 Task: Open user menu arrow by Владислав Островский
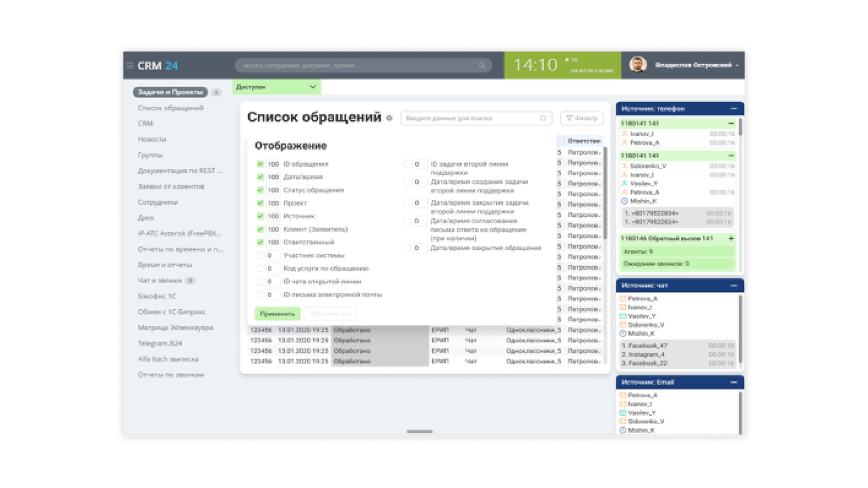737,66
